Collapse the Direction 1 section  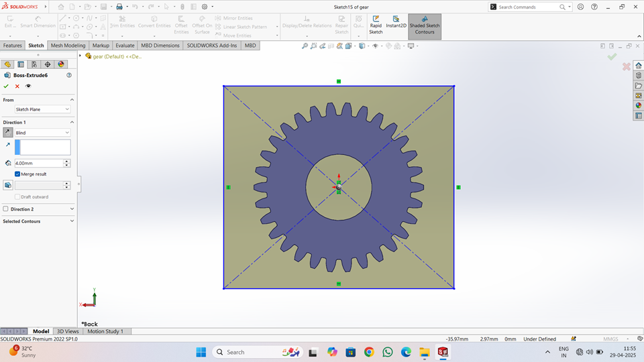(72, 122)
